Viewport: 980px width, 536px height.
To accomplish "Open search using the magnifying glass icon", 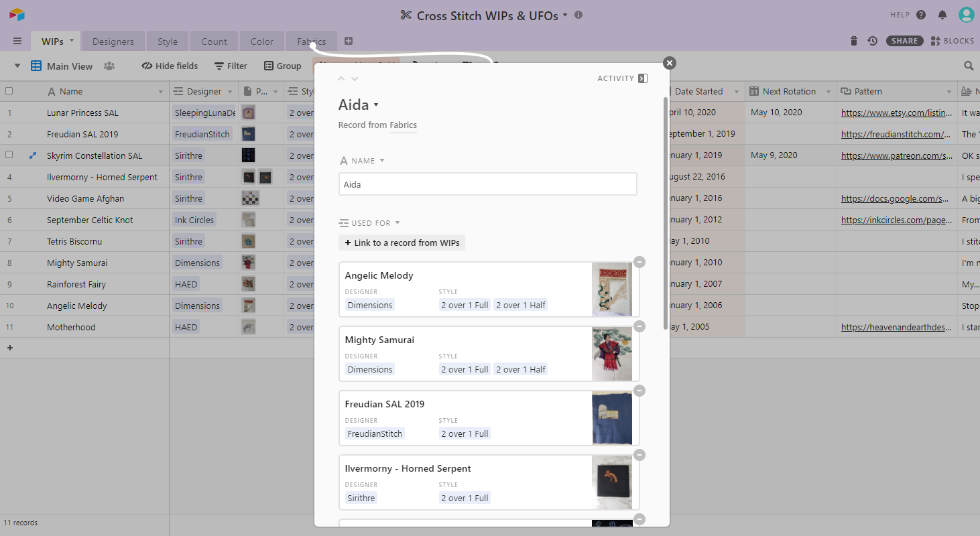I will pyautogui.click(x=969, y=66).
